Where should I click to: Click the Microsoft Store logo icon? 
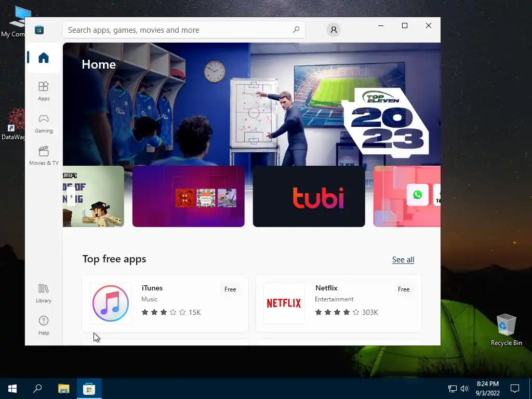[x=39, y=30]
